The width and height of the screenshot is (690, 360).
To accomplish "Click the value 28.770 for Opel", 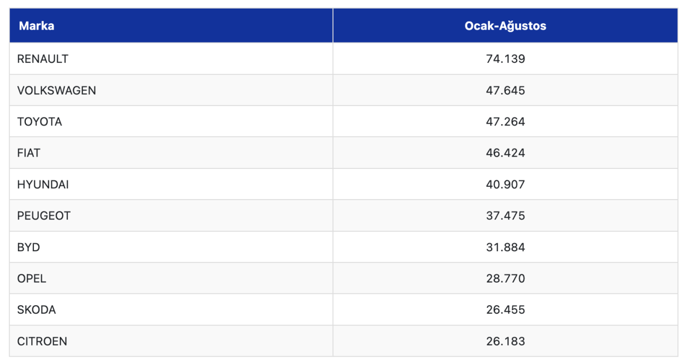I will click(x=505, y=279).
